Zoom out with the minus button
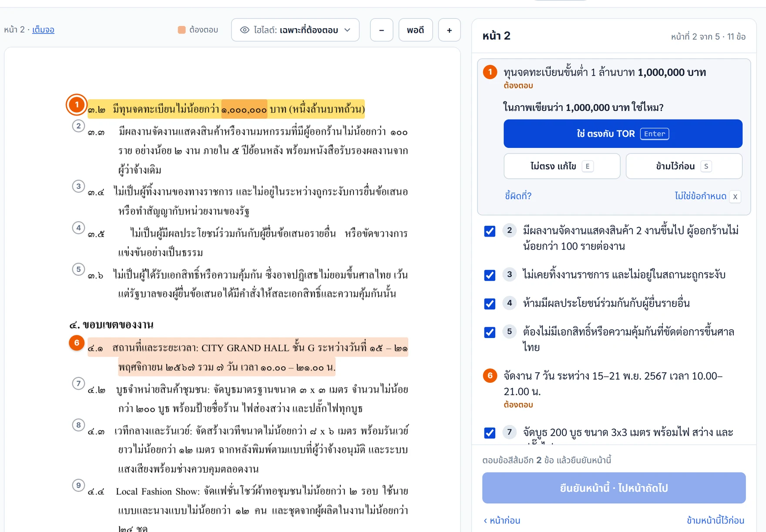Screen dimensions: 766x532 click(382, 30)
